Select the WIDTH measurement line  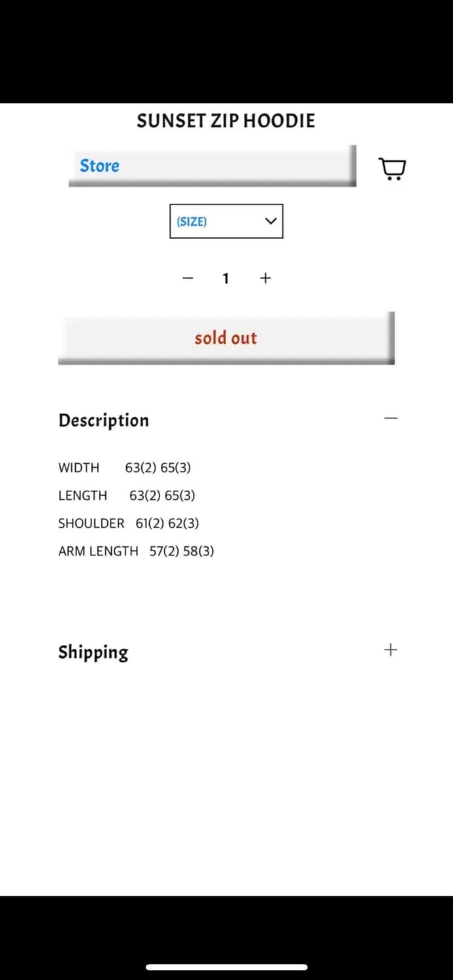[124, 468]
